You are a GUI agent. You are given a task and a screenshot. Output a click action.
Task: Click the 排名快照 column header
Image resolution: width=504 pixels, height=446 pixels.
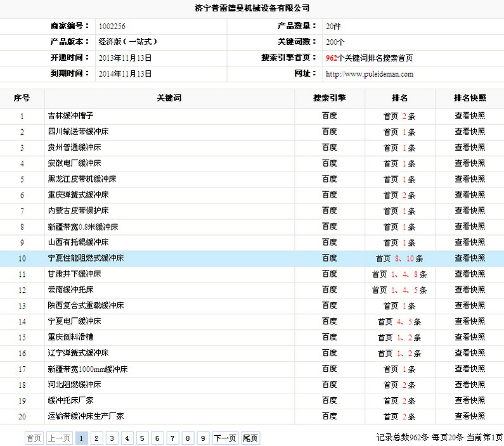(470, 98)
